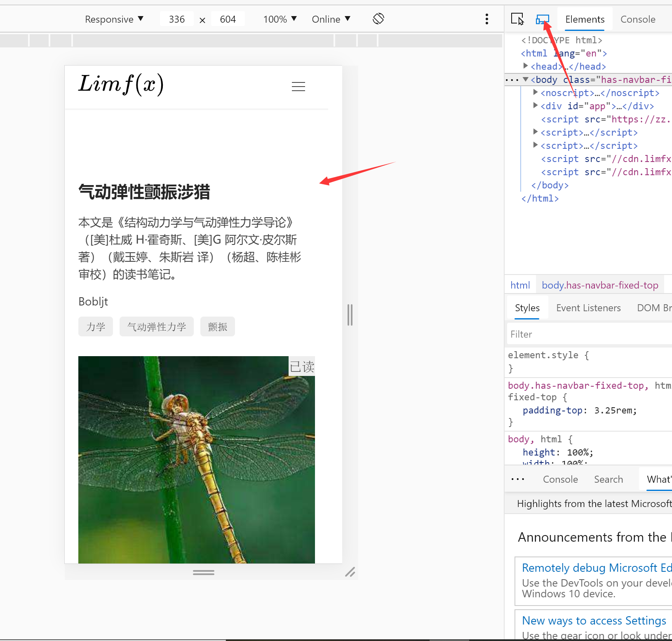This screenshot has width=672, height=641.
Task: Switch to the top Console tab
Action: [x=638, y=19]
